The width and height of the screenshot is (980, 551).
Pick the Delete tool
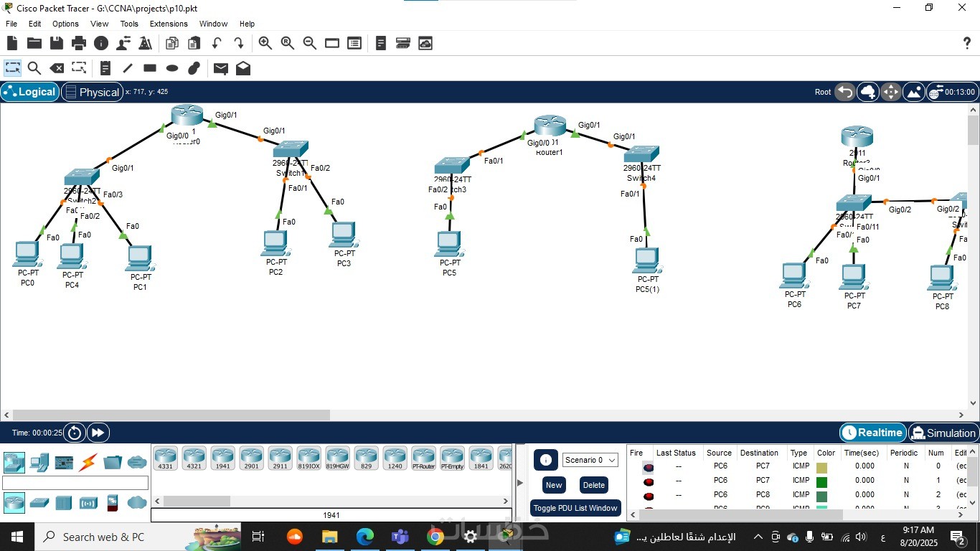(x=57, y=68)
